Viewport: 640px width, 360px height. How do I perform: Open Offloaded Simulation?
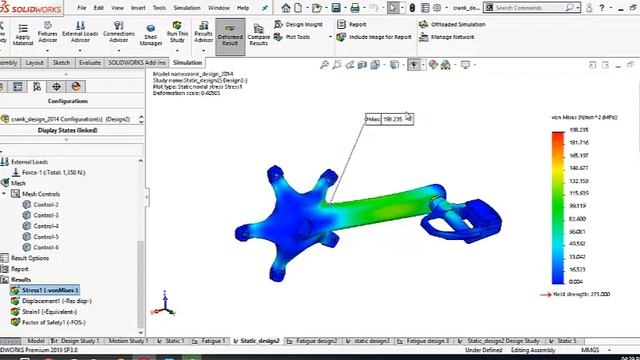(452, 24)
